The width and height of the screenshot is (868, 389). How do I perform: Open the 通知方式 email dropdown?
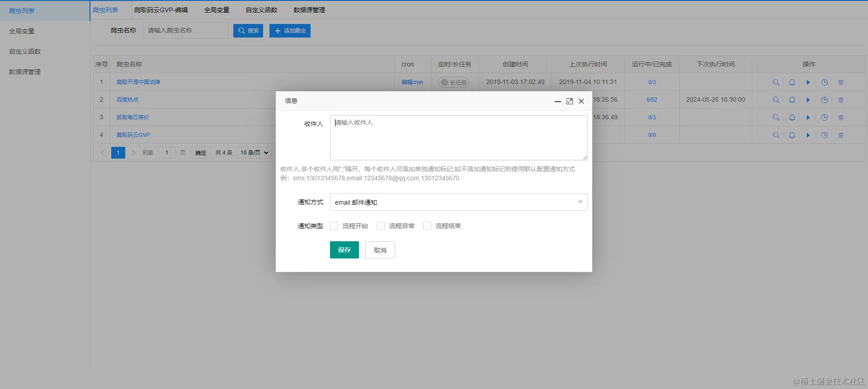click(x=458, y=202)
